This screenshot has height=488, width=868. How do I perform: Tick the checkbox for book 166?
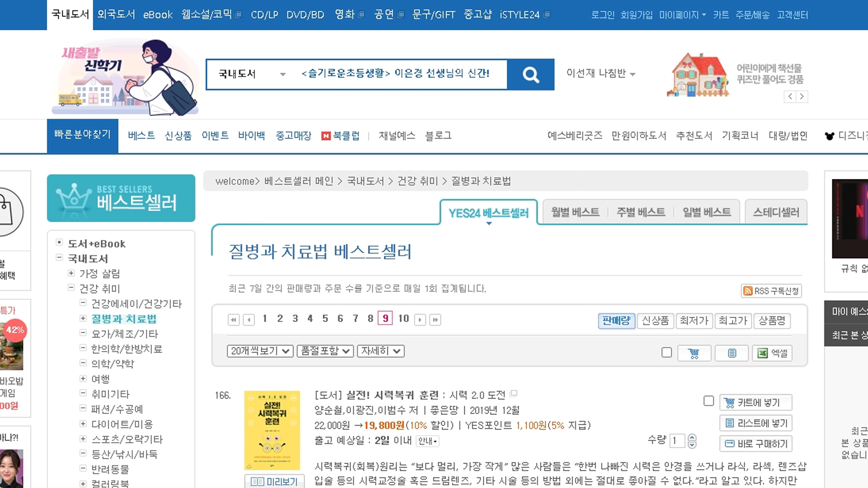[709, 401]
